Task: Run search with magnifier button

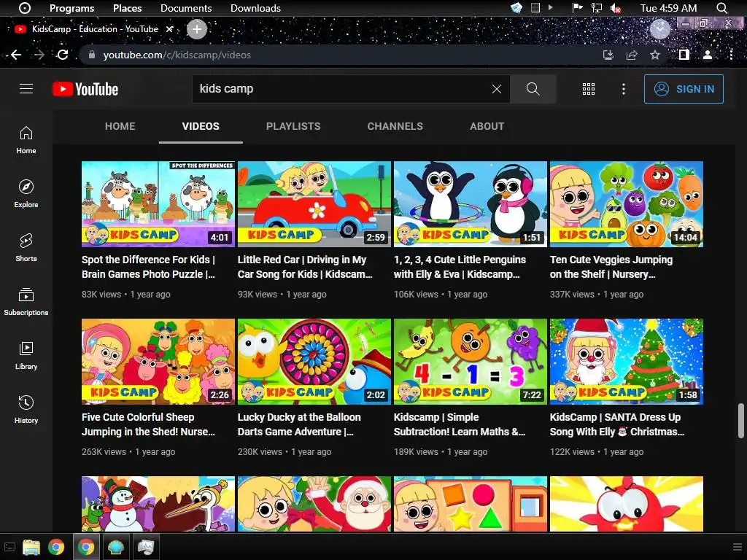Action: pyautogui.click(x=533, y=88)
